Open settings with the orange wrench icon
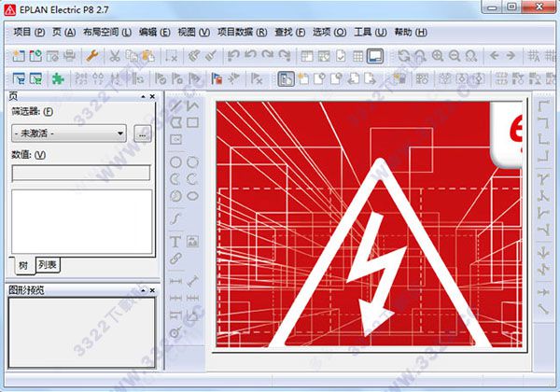560x392 pixels. [x=92, y=56]
